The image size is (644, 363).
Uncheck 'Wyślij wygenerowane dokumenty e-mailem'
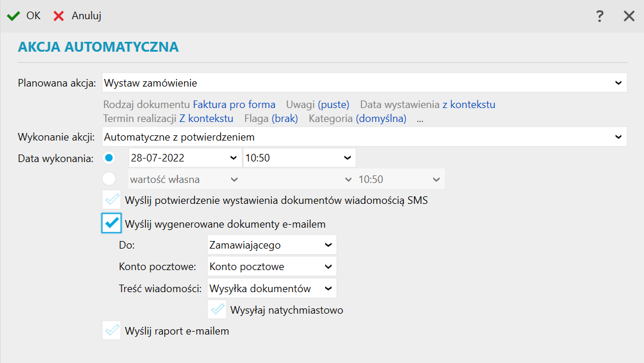111,224
